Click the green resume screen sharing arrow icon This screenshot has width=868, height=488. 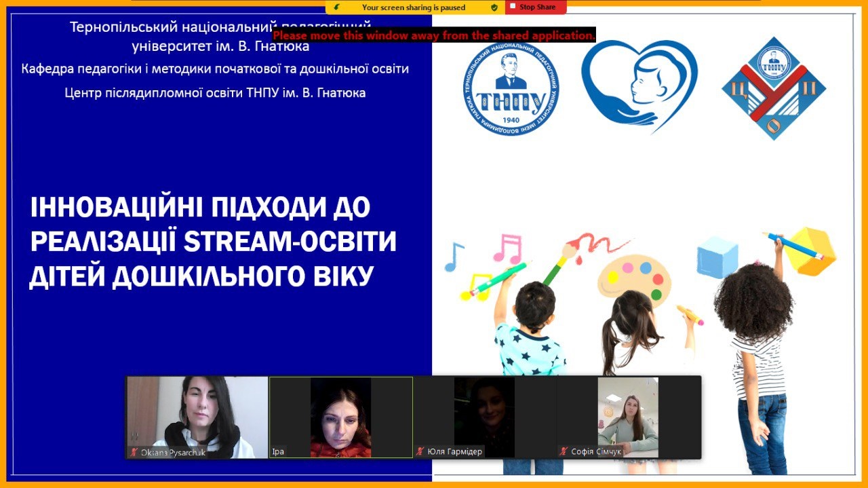tap(336, 7)
